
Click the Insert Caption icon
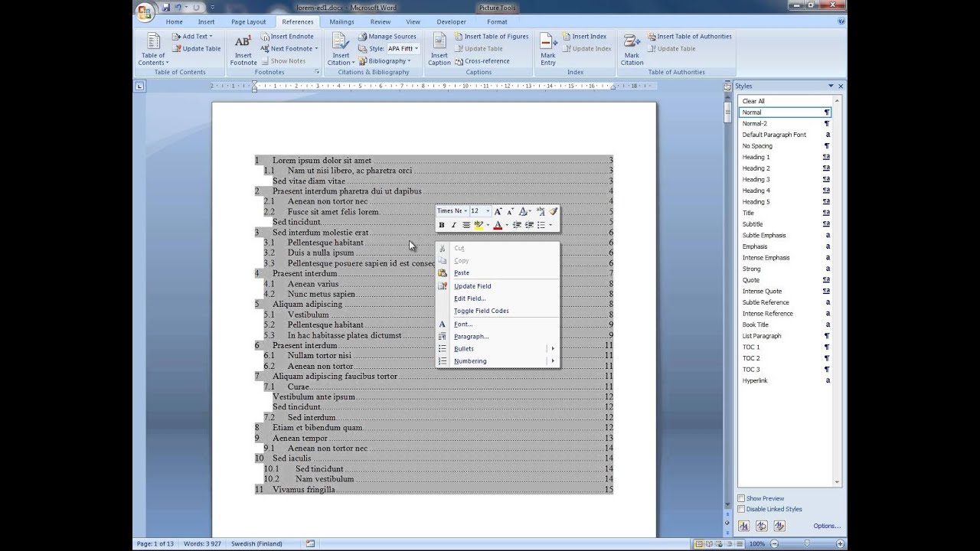[439, 49]
